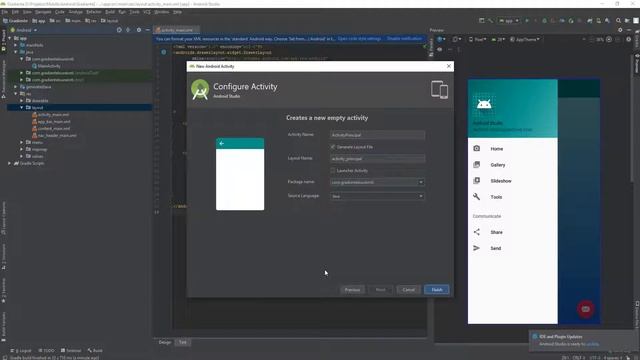640x360 pixels.
Task: Click the Debug app bug icon
Action: (544, 20)
